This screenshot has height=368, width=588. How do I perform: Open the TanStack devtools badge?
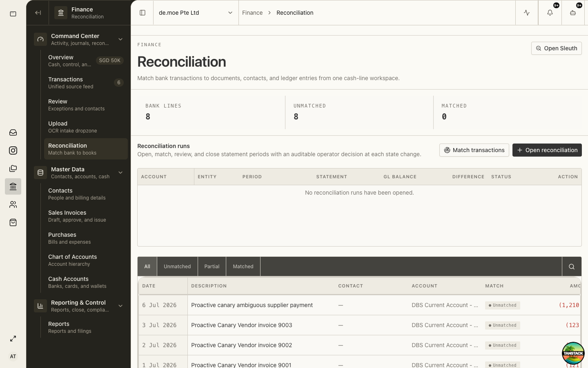pyautogui.click(x=573, y=353)
